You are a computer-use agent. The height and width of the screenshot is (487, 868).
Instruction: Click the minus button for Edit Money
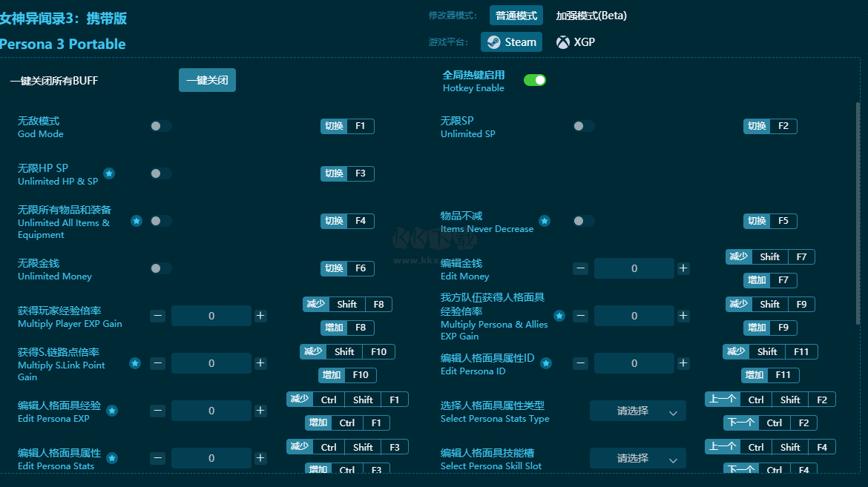click(580, 268)
